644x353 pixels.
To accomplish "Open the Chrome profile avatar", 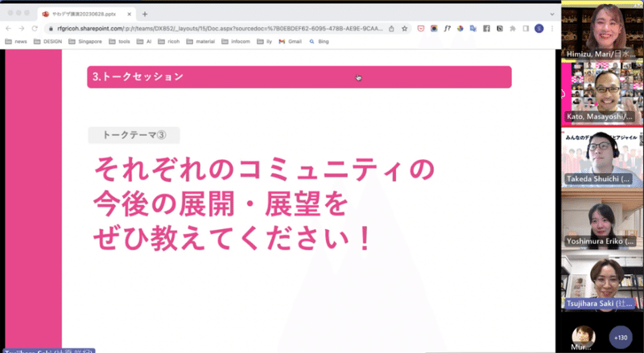I will [x=539, y=28].
